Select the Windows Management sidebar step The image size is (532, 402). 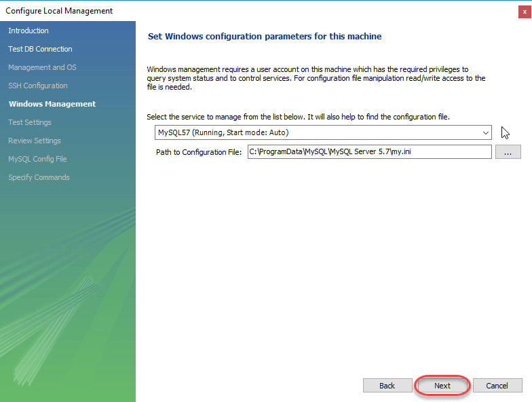(x=52, y=104)
